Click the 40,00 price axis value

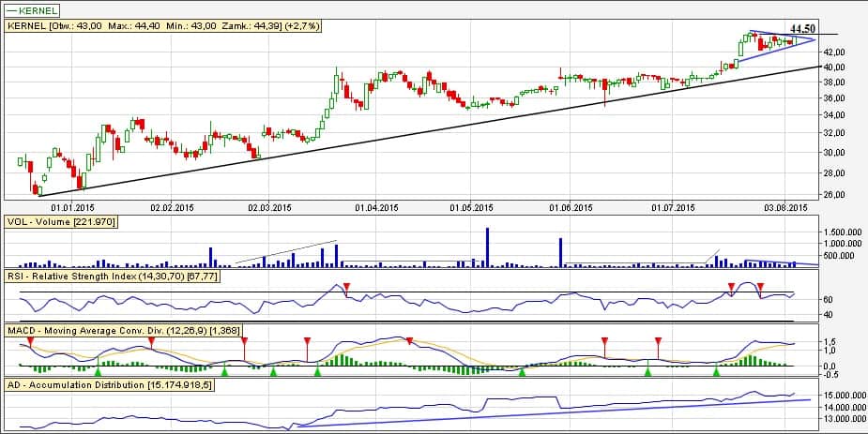[x=834, y=67]
